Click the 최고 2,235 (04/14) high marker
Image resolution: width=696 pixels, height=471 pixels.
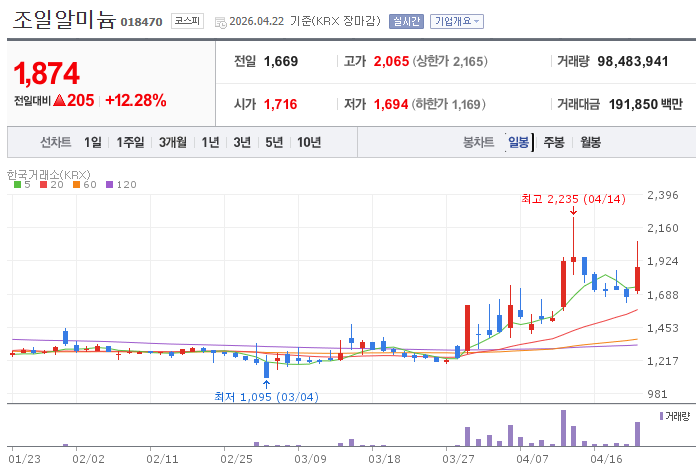tap(573, 199)
